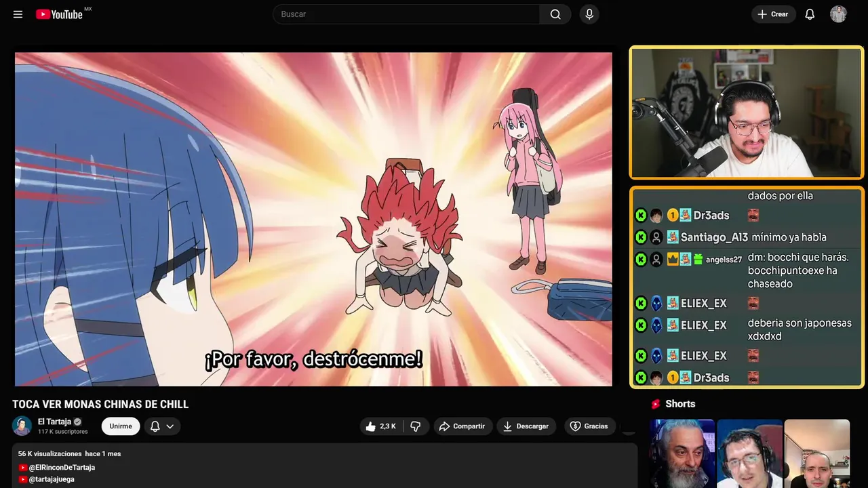Open the hamburger guide menu
The image size is (868, 488).
[18, 14]
